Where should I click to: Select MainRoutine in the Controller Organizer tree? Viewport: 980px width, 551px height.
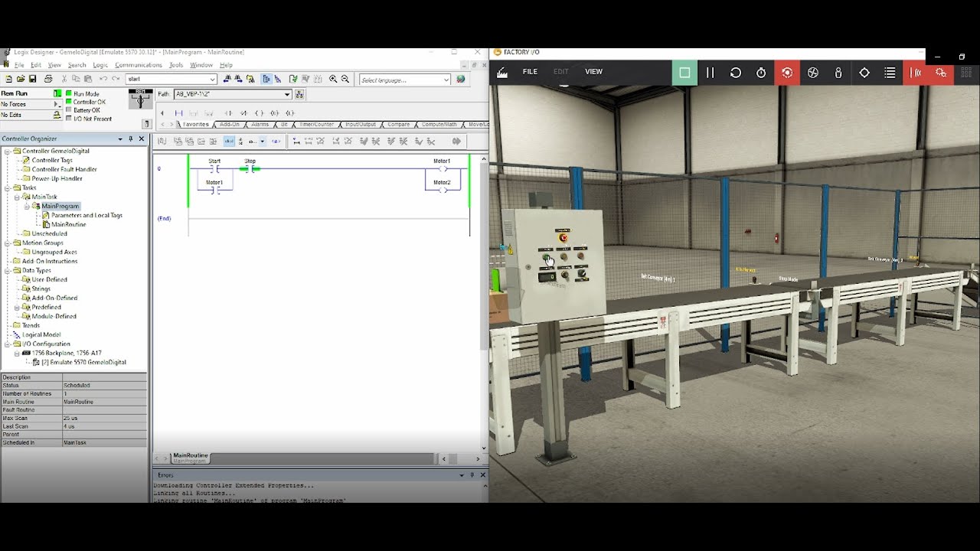(x=68, y=224)
